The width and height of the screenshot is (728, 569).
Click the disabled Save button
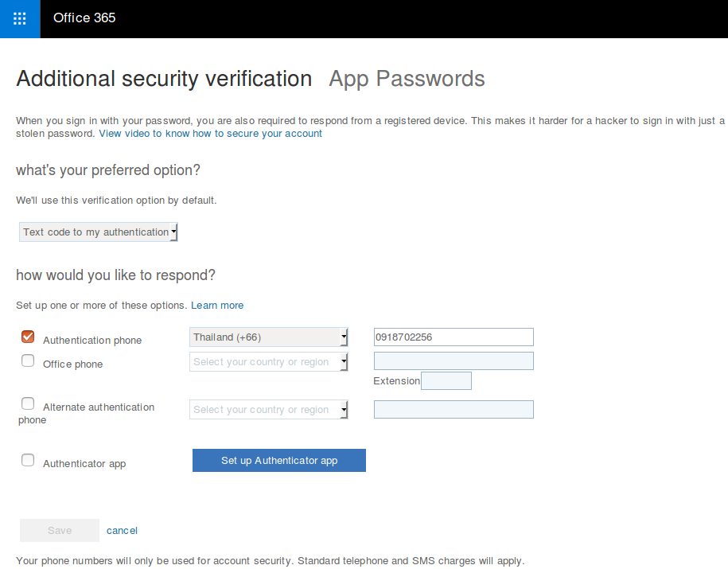click(x=60, y=531)
